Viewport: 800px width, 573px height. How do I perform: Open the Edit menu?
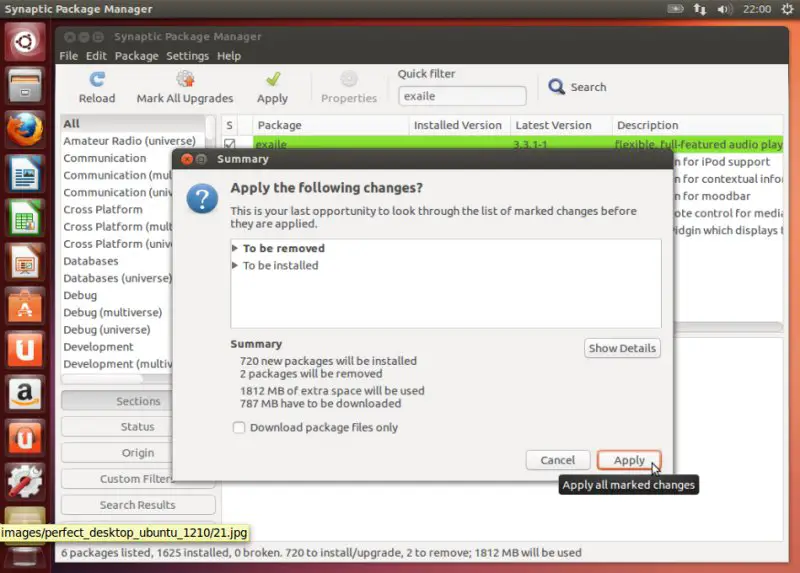(x=96, y=56)
